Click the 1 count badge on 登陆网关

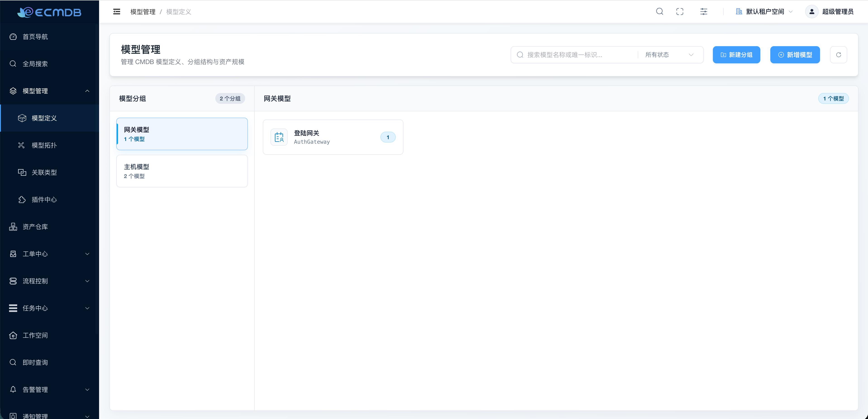coord(388,137)
